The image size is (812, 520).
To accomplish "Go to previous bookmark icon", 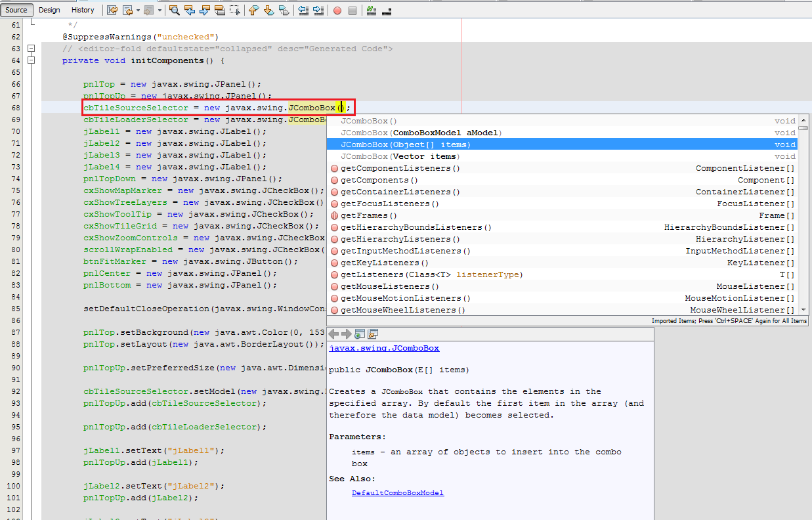I will point(253,11).
